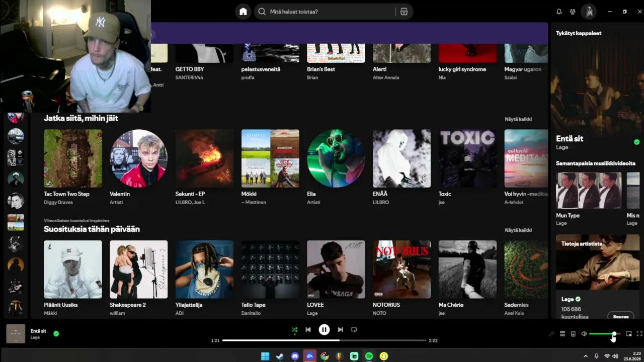Image resolution: width=644 pixels, height=362 pixels.
Task: Click the pelastusveneitä title
Action: tap(261, 69)
